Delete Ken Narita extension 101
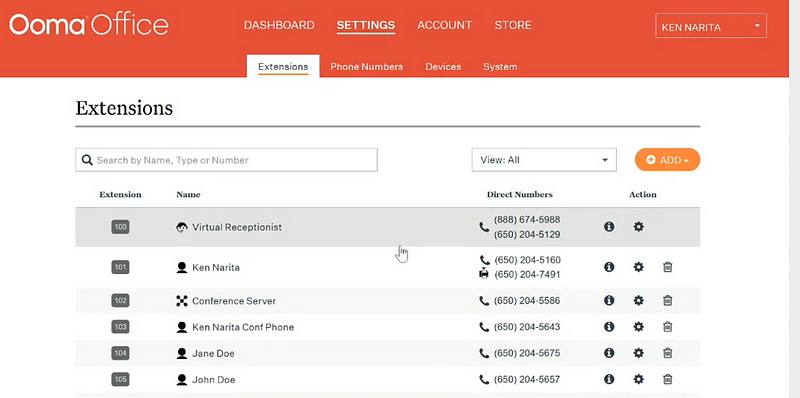 667,267
